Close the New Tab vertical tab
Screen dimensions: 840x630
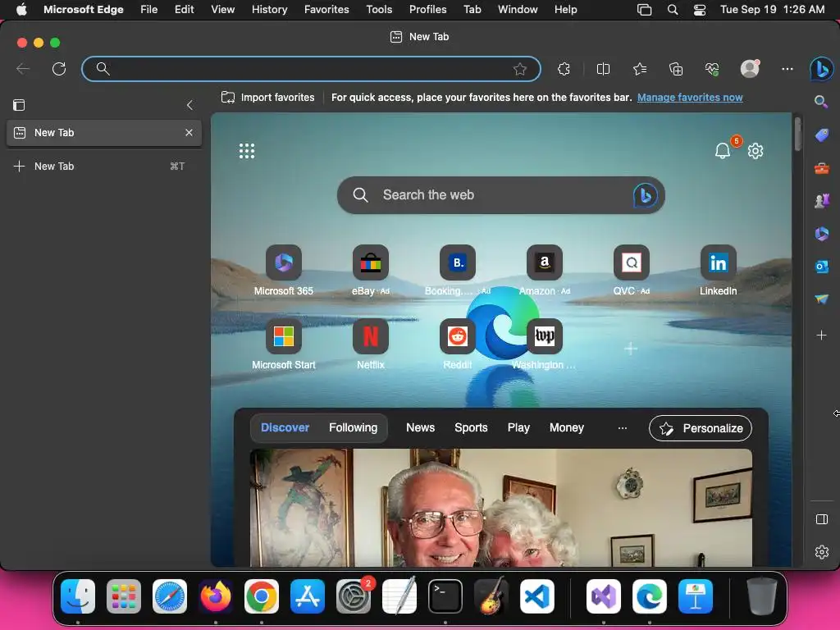(189, 132)
